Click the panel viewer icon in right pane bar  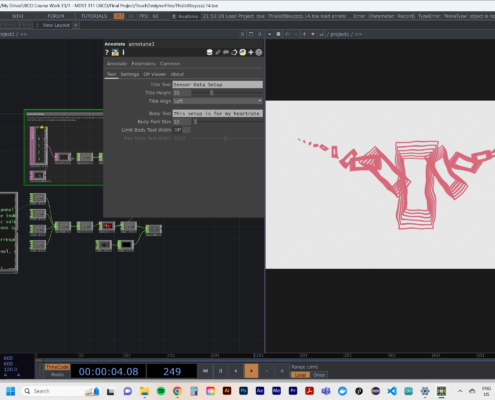278,34
